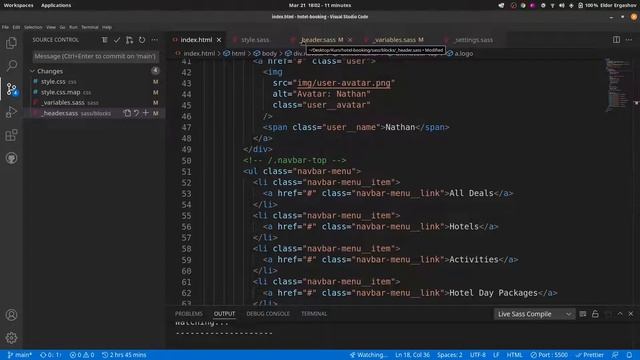The height and width of the screenshot is (360, 640).
Task: Close the _header.sass tab
Action: tap(350, 40)
